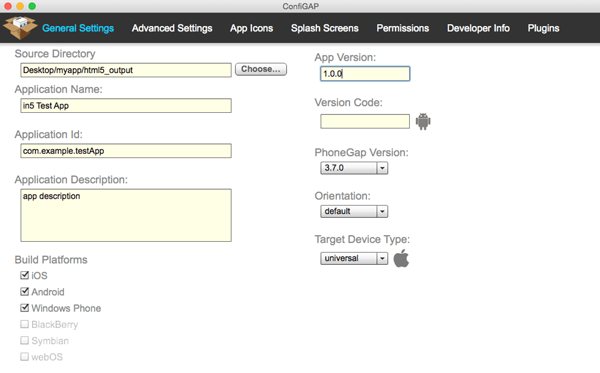Viewport: 600px width, 373px height.
Task: Click into the Application Name field
Action: [x=126, y=106]
